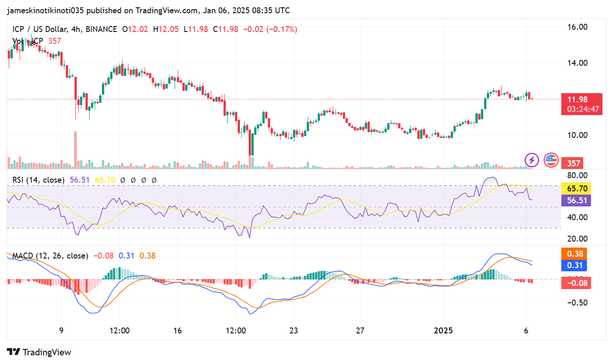Viewport: 613px width, 364px height.
Task: Click the orange 0.38 MACD signal tag
Action: click(574, 253)
